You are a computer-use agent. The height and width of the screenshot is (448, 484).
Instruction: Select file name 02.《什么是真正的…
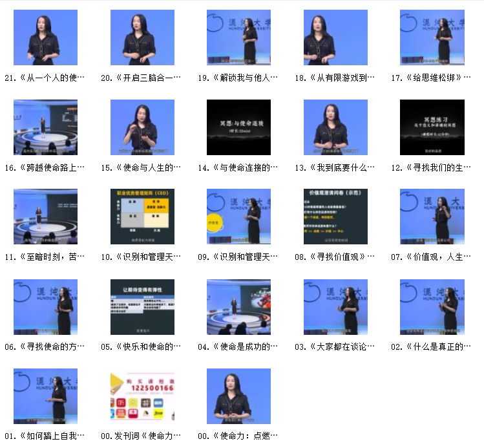[431, 347]
